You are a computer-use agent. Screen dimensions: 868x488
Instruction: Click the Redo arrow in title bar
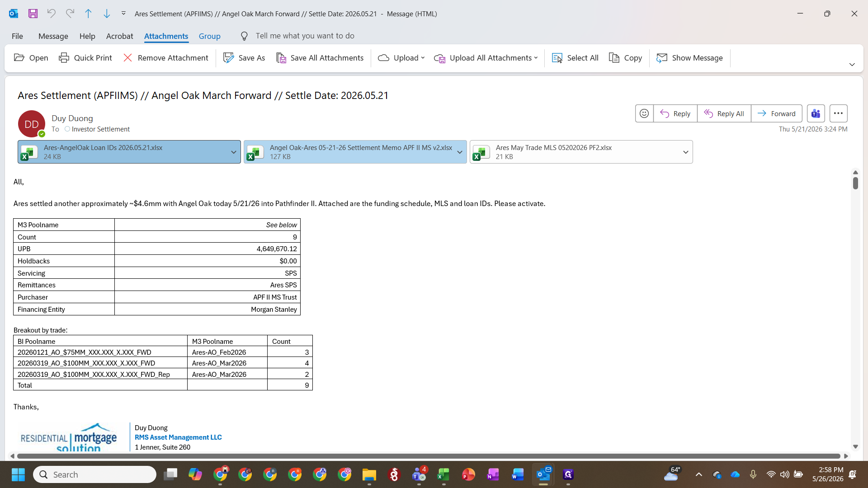tap(70, 14)
